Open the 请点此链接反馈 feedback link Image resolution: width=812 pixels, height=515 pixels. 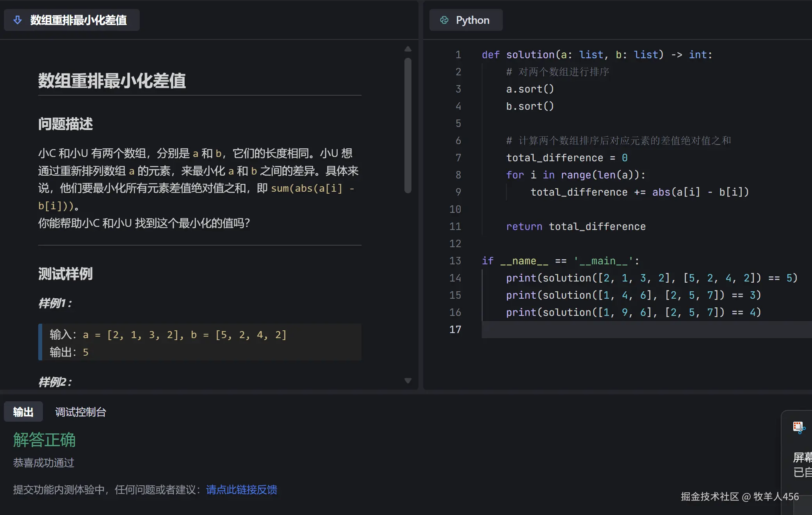[x=241, y=490]
